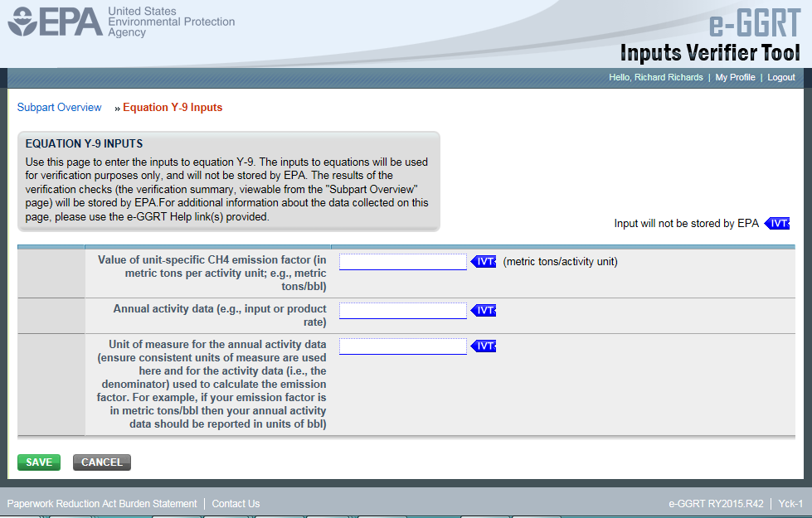Click the 'Yck-1' footer text
Viewport: 812px width, 518px height.
pos(790,504)
